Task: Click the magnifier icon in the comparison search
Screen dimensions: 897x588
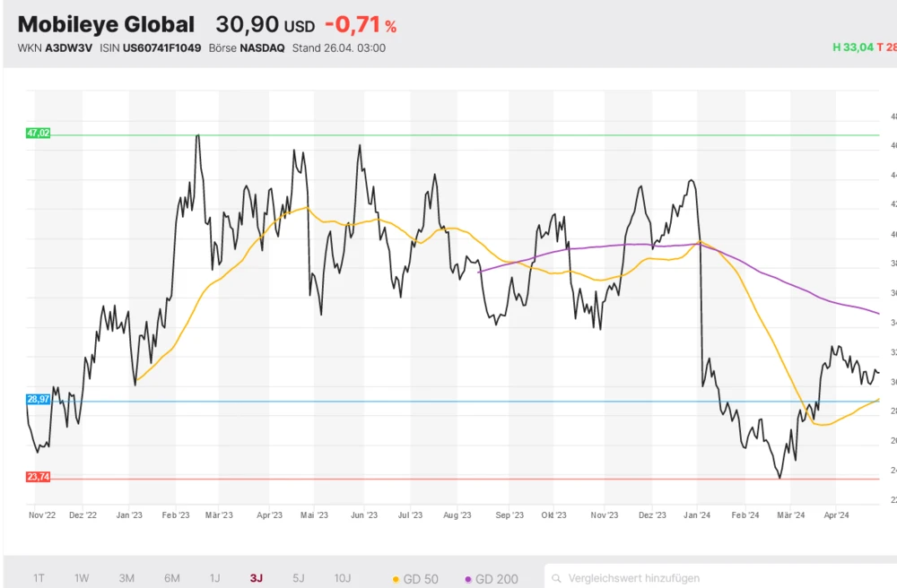Action: click(x=557, y=578)
